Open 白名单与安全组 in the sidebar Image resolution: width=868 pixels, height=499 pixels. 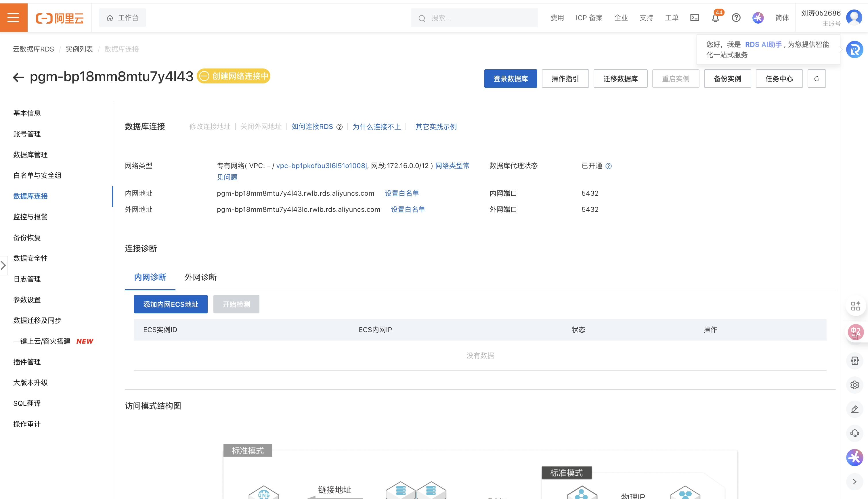click(x=37, y=176)
